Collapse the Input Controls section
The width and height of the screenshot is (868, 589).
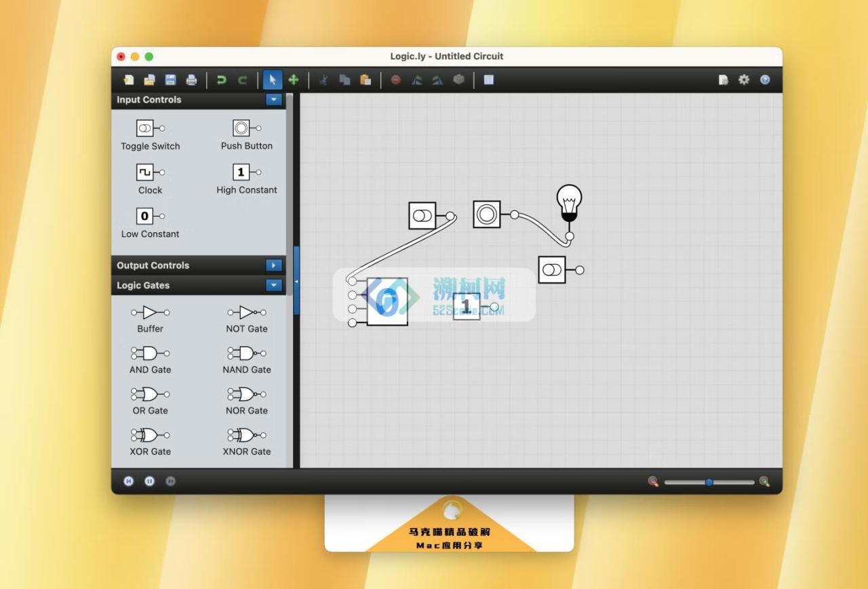click(274, 100)
